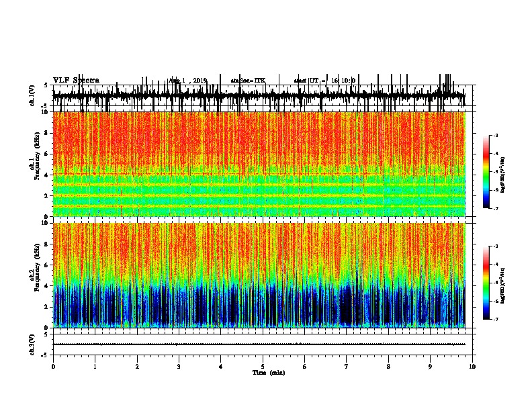
Task: Click time axis tick label '2'
Action: [137, 367]
